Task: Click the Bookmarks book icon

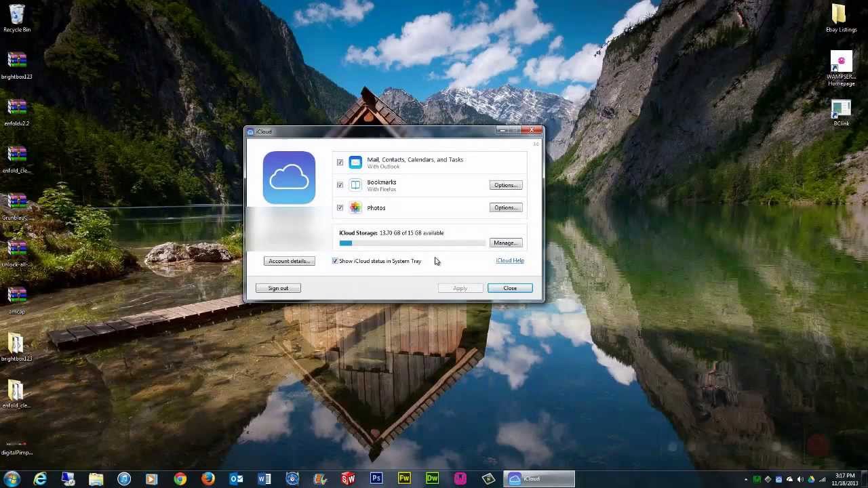Action: click(x=355, y=185)
